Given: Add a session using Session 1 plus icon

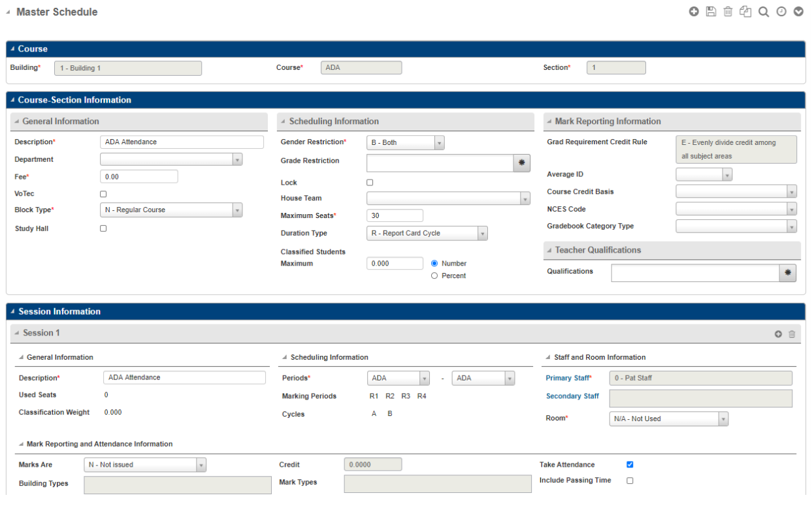Looking at the screenshot, I should point(778,334).
